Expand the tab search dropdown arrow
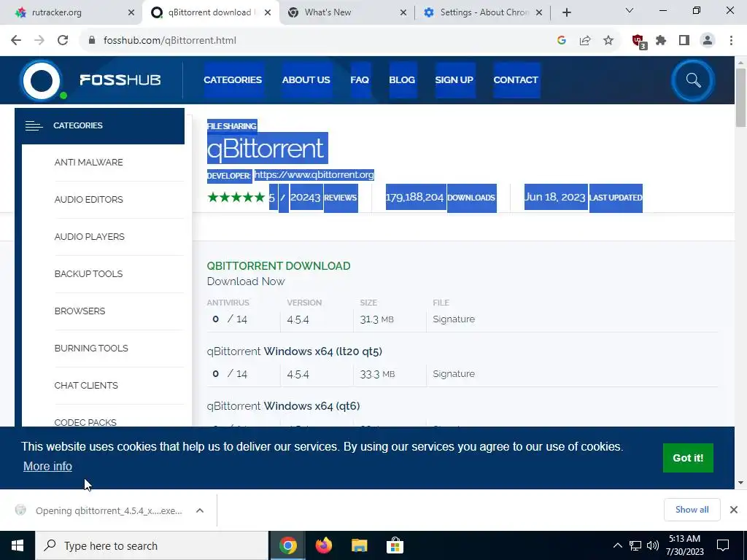The width and height of the screenshot is (747, 560). (x=630, y=10)
